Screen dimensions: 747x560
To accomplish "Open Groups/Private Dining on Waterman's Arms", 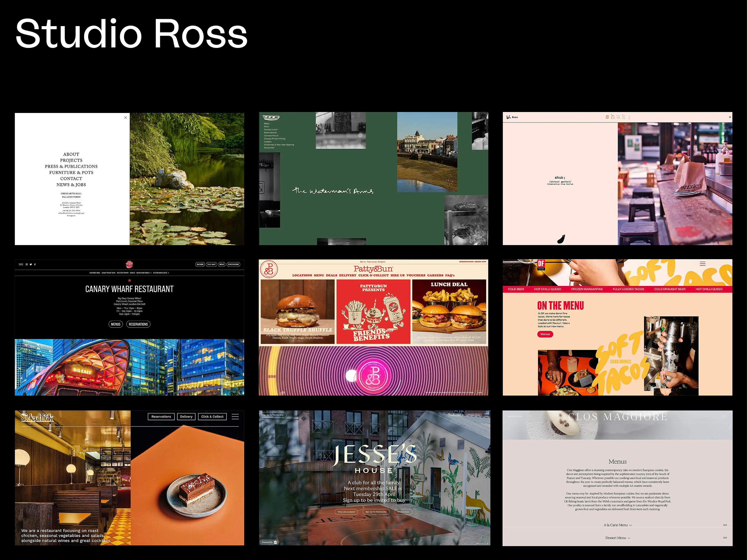I will pos(275,139).
